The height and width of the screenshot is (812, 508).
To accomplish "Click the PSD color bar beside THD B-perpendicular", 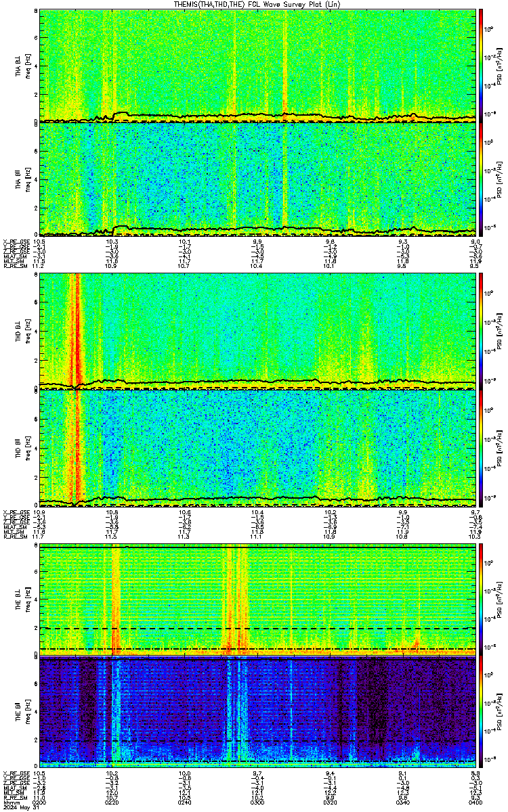I will pyautogui.click(x=481, y=331).
